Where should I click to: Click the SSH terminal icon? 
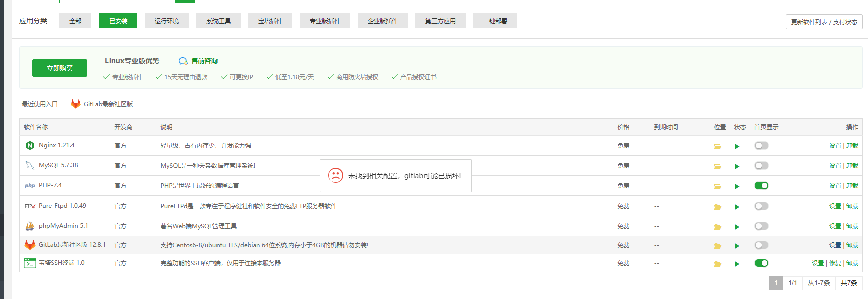[30, 263]
